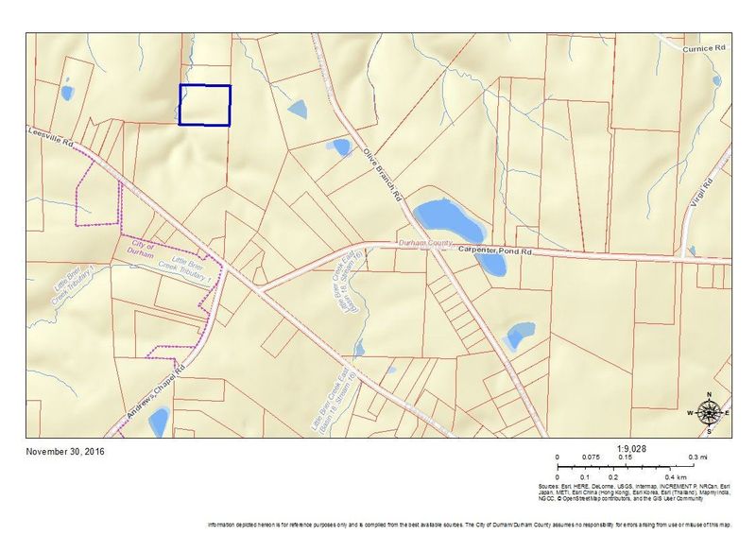Click the Olive Branch Rd label

pyautogui.click(x=384, y=174)
